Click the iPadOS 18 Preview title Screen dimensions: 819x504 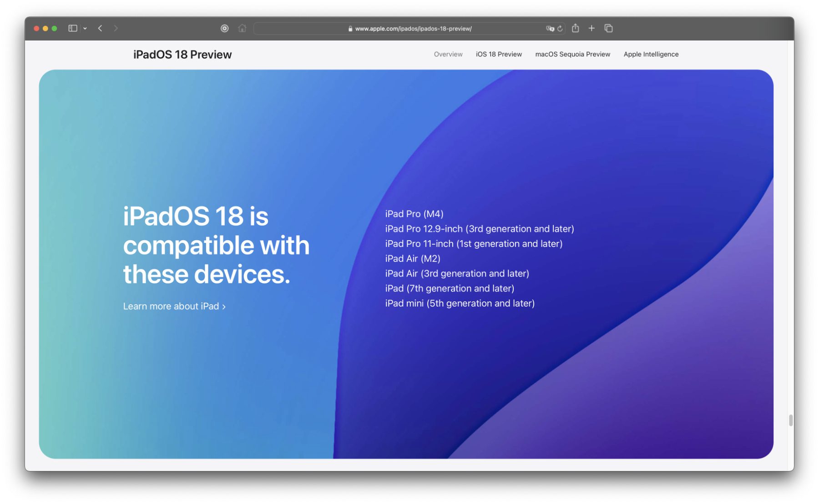click(x=182, y=55)
